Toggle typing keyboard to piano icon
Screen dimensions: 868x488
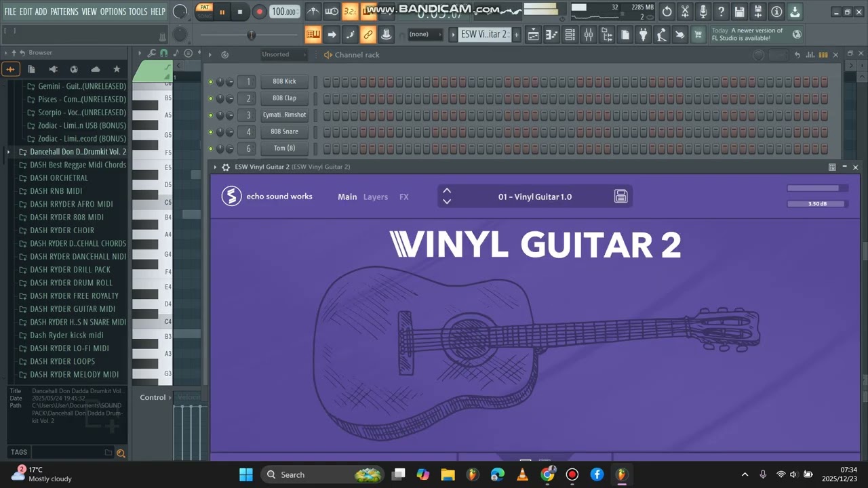click(313, 35)
